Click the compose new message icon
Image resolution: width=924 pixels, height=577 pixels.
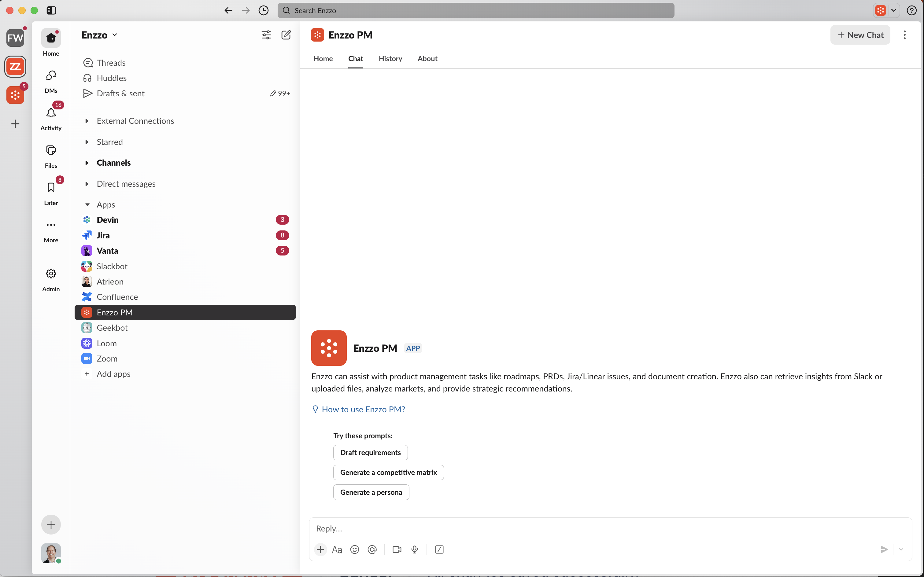coord(286,35)
